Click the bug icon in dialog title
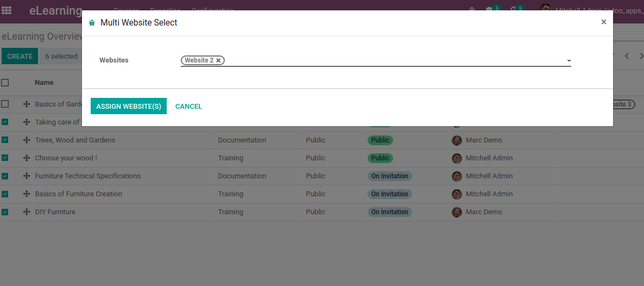The image size is (644, 286). pyautogui.click(x=92, y=23)
